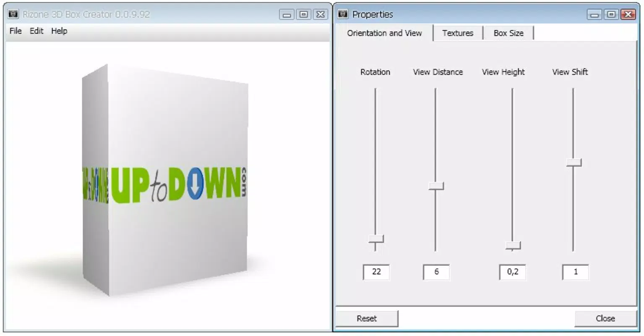Image resolution: width=644 pixels, height=336 pixels.
Task: Open the Help menu
Action: [x=59, y=31]
